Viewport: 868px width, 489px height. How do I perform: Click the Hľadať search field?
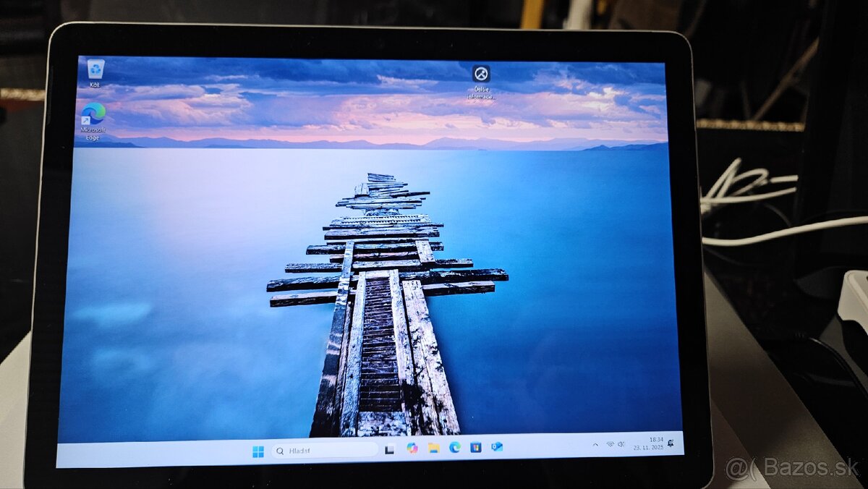[329, 451]
